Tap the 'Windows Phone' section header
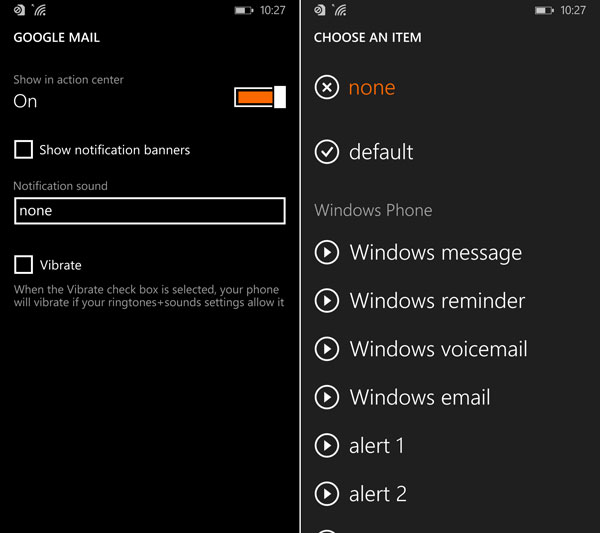600x533 pixels. pyautogui.click(x=373, y=210)
